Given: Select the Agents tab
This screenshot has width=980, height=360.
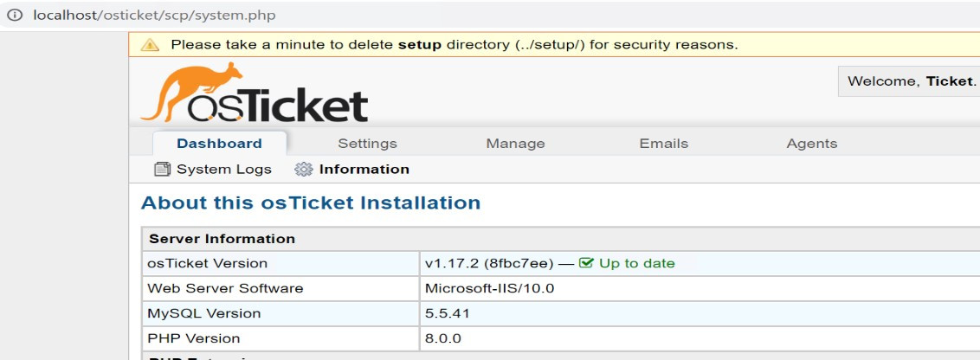Looking at the screenshot, I should pyautogui.click(x=811, y=144).
